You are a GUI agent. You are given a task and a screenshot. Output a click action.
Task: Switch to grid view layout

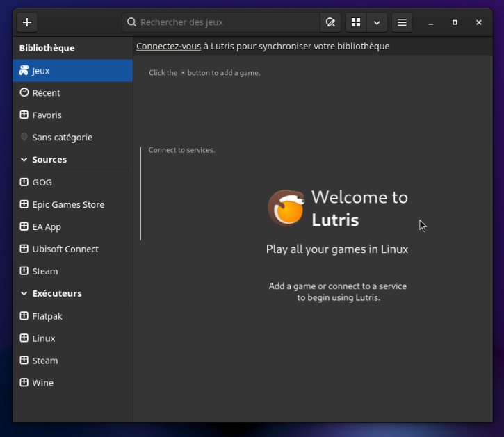[356, 22]
